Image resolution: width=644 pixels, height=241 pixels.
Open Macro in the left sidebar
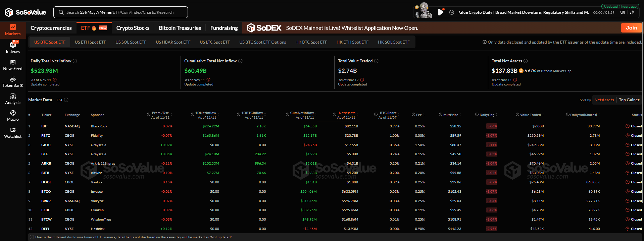[x=13, y=116]
